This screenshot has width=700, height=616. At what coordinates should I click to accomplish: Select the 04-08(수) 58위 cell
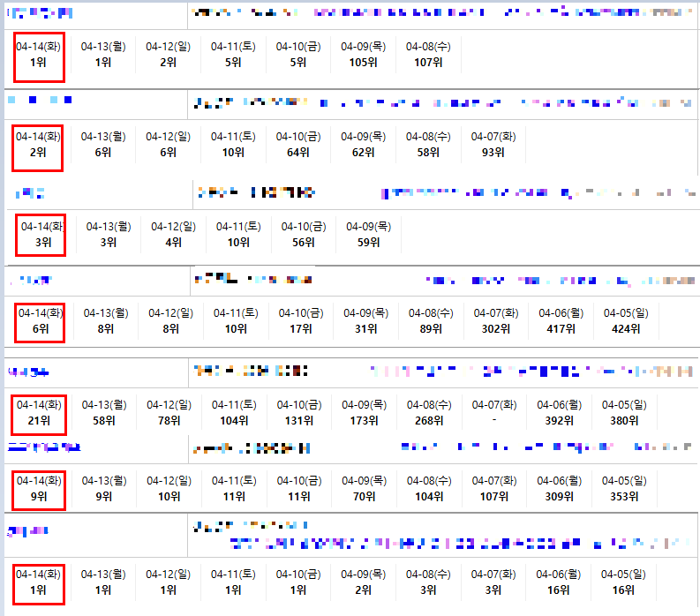point(428,145)
